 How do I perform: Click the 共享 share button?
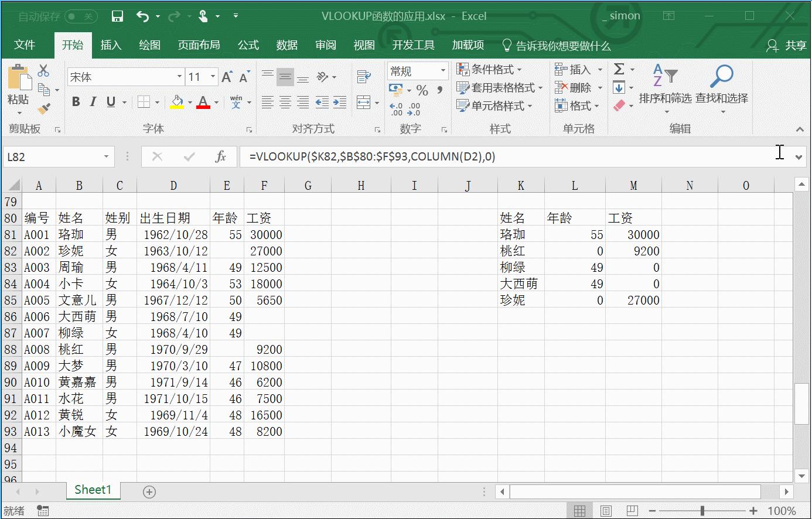[x=787, y=46]
